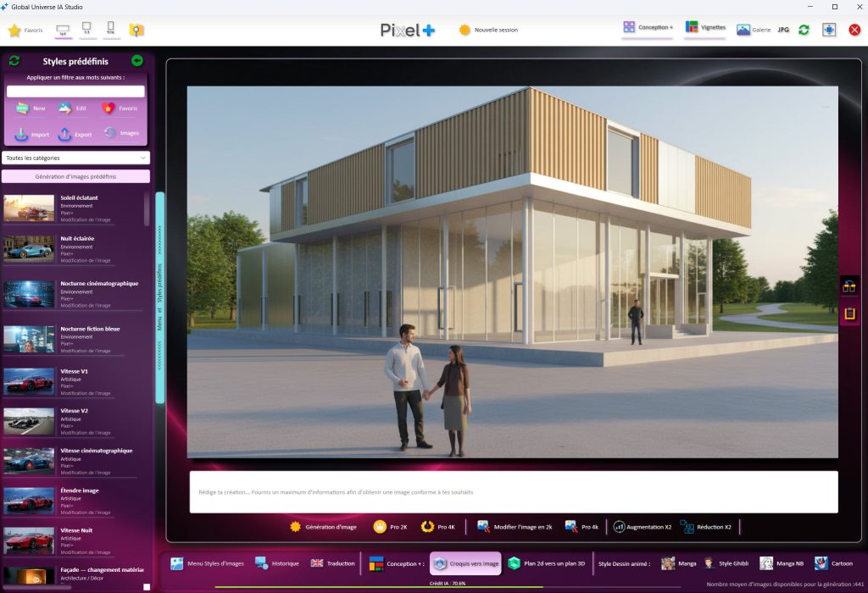The height and width of the screenshot is (593, 868).
Task: Click the green refresh icon in styles panel header
Action: [x=14, y=61]
